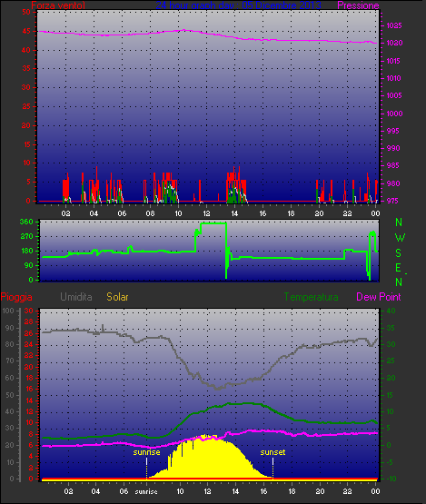Click the 24 hour graph date title
The image size is (426, 504).
click(x=239, y=5)
